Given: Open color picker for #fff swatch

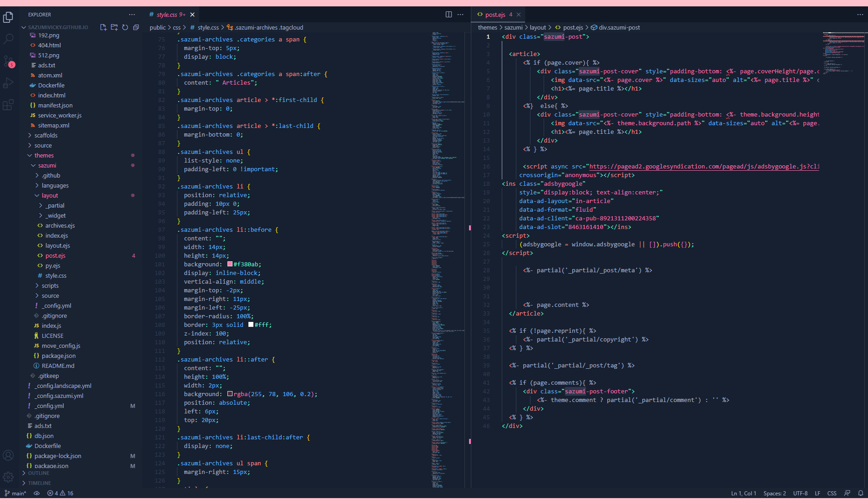Looking at the screenshot, I should 251,325.
